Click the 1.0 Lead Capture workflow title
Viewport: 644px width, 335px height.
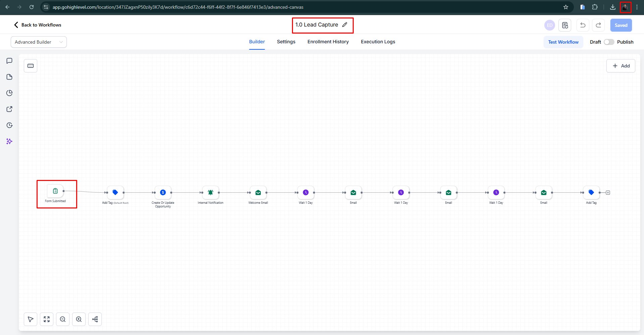[x=317, y=25]
